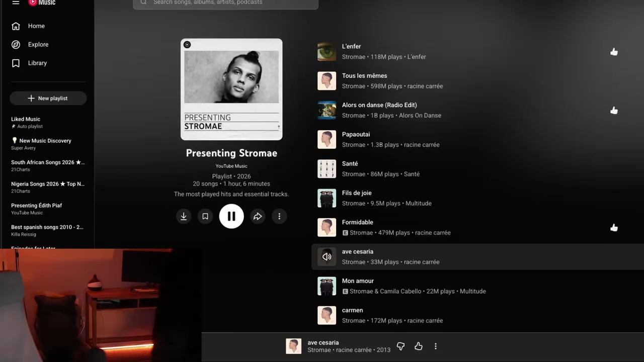Image resolution: width=644 pixels, height=362 pixels.
Task: Play the song Santé
Action: pyautogui.click(x=350, y=164)
